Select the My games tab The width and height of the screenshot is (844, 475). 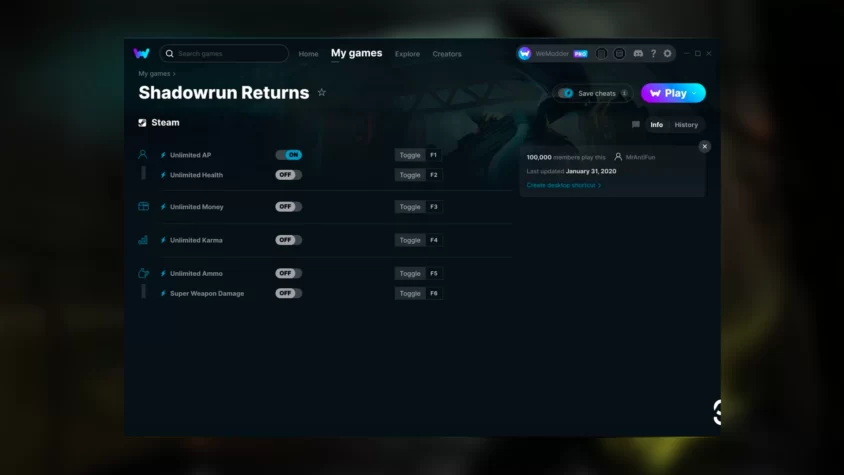click(x=356, y=53)
